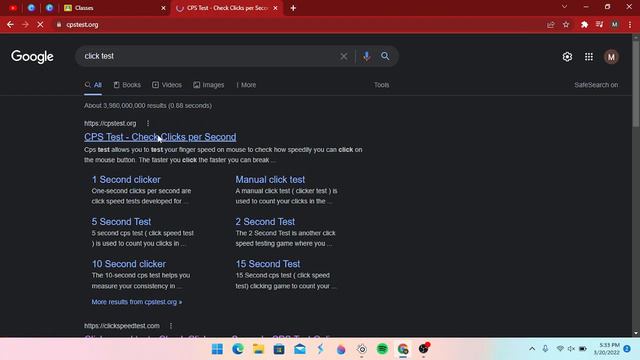The image size is (640, 360).
Task: Show hidden system tray icons chevron
Action: tap(532, 349)
